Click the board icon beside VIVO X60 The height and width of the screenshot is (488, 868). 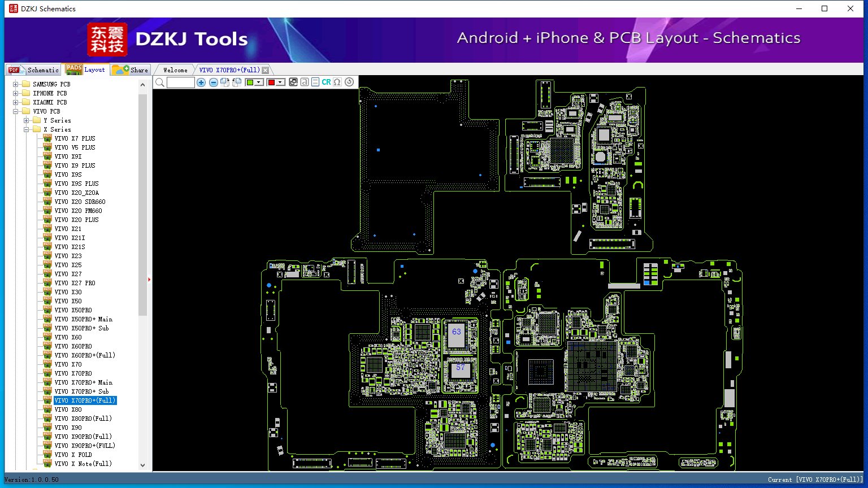pos(47,337)
